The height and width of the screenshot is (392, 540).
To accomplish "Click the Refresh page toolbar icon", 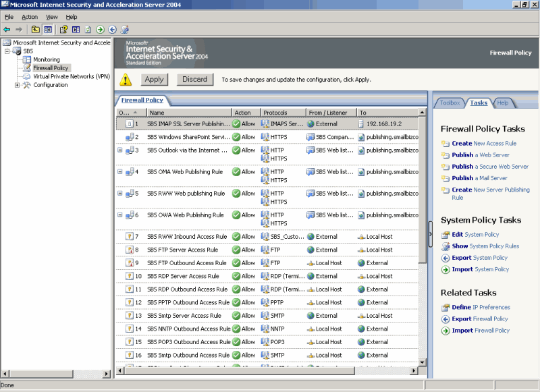I will (88, 30).
